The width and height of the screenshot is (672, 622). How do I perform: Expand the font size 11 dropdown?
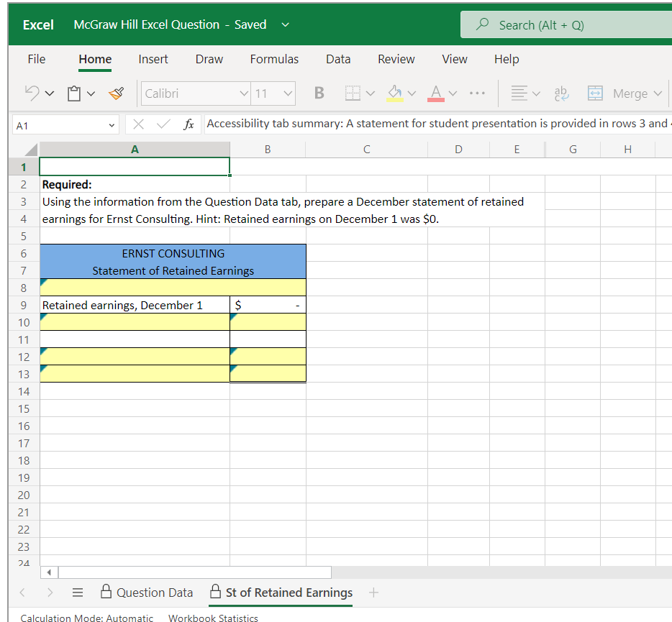click(x=288, y=93)
